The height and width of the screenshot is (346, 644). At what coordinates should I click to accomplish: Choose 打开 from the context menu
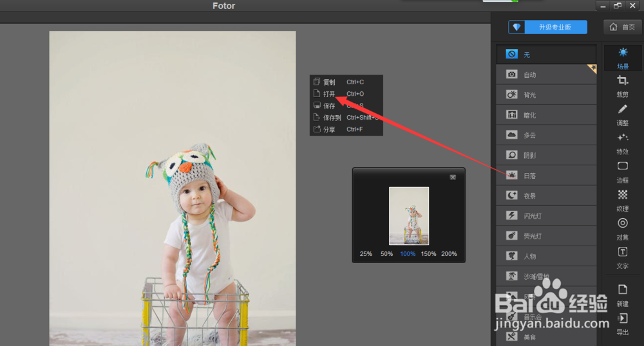329,94
